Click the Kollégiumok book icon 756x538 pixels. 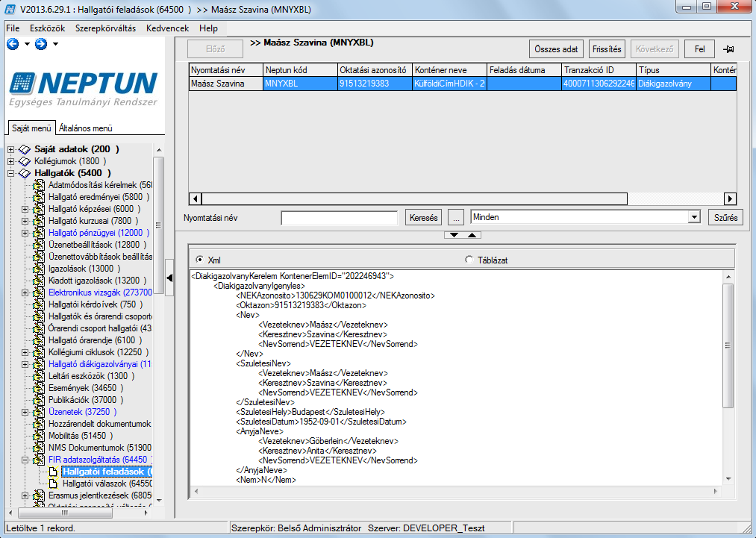coord(25,161)
